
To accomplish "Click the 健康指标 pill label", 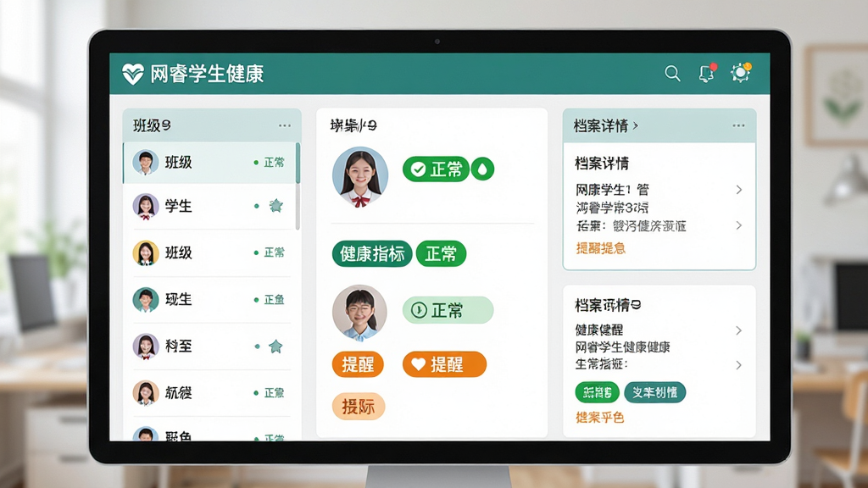I will (x=372, y=254).
